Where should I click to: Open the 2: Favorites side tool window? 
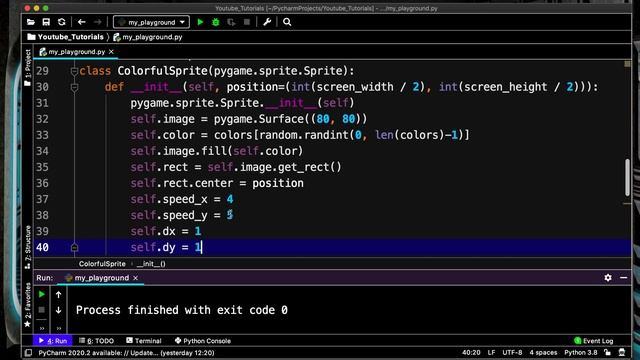click(x=27, y=304)
